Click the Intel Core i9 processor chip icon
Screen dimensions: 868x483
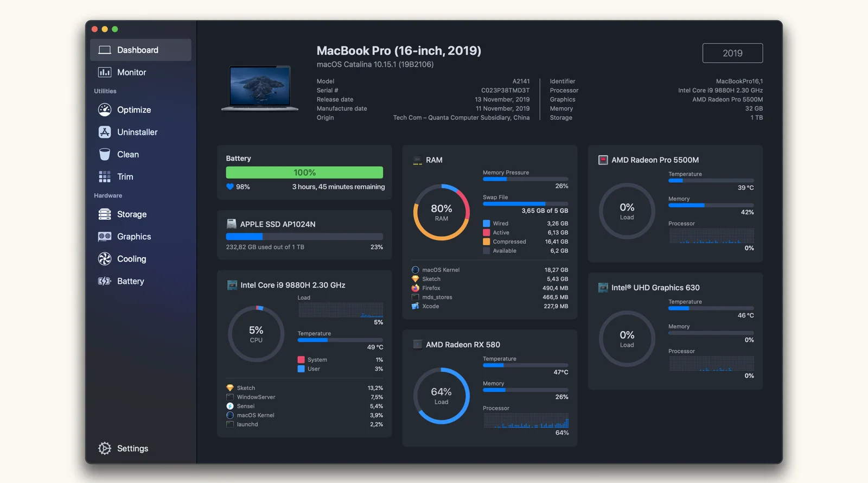click(232, 285)
